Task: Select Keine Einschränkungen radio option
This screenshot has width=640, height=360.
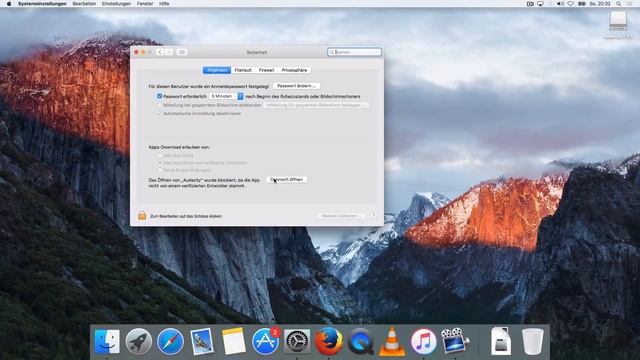Action: 160,169
